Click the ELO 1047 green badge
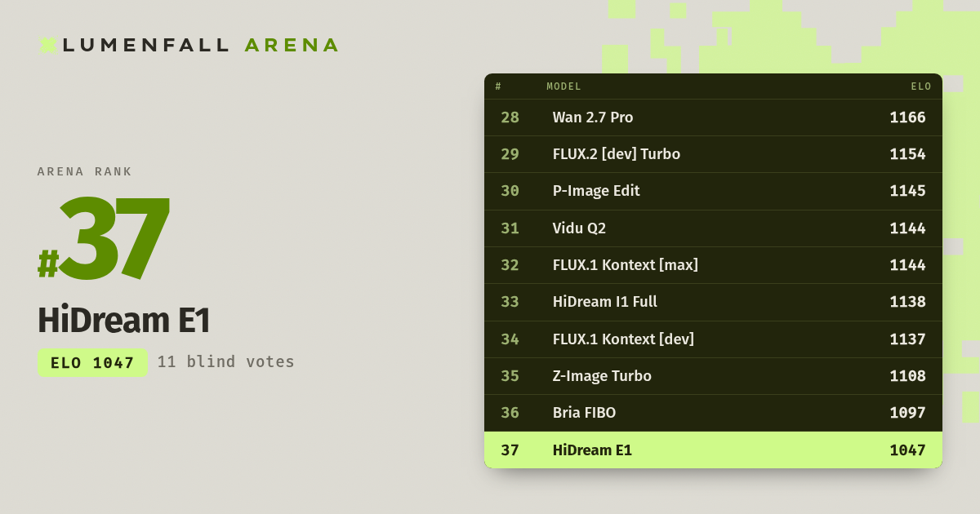 click(92, 362)
